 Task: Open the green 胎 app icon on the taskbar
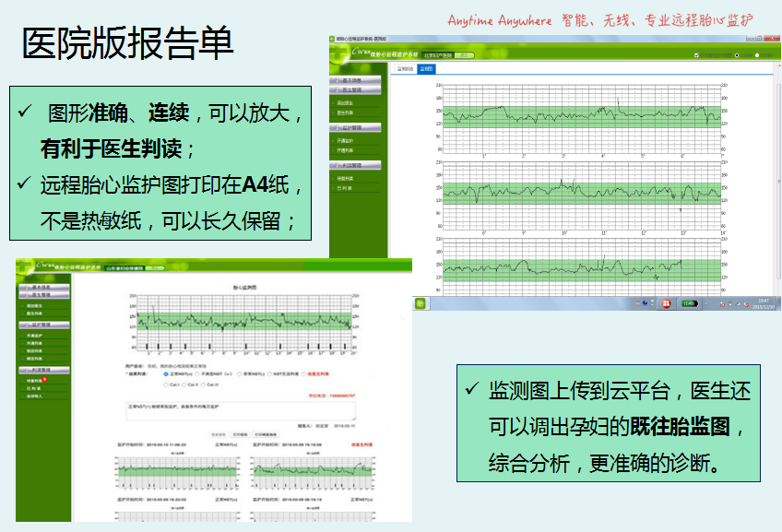[421, 303]
